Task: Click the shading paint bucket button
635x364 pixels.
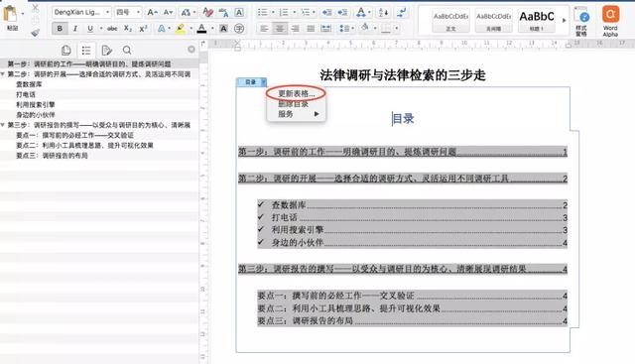Action: 365,29
